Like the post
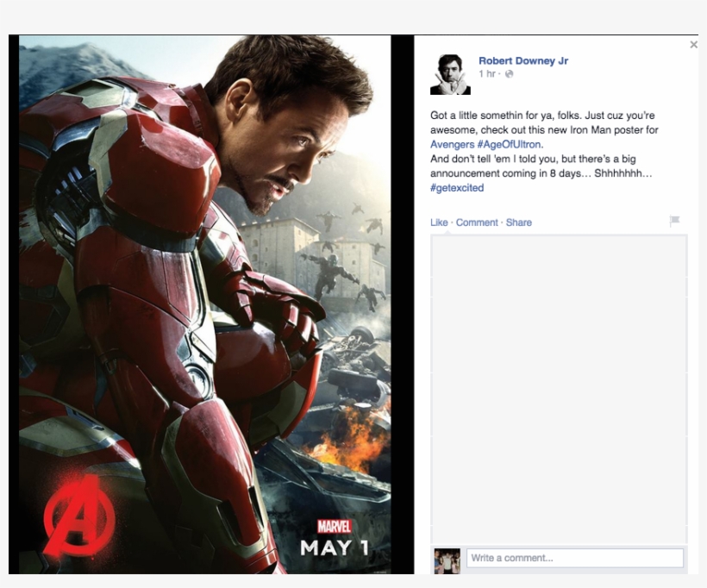The height and width of the screenshot is (588, 707). pyautogui.click(x=439, y=222)
